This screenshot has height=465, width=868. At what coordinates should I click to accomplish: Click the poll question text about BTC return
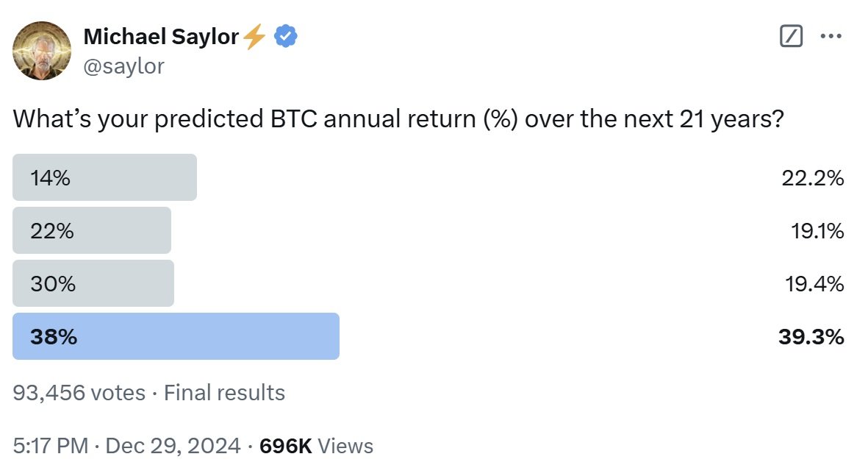(x=398, y=118)
